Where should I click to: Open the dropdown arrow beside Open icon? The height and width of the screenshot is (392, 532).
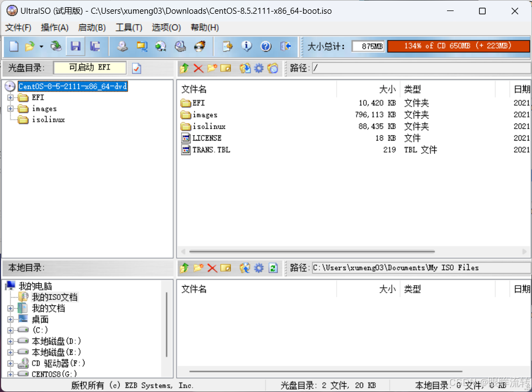click(41, 46)
